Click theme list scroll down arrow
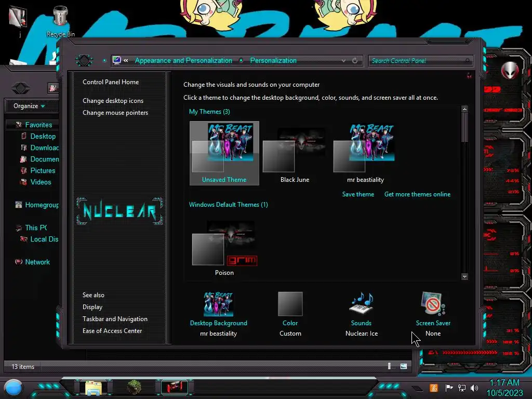Screen dimensions: 532x399 pos(464,276)
